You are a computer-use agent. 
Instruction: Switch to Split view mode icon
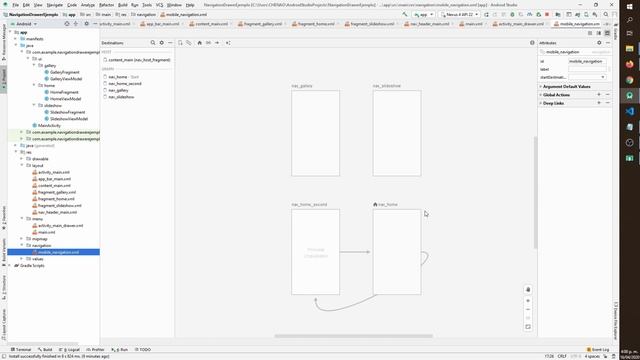click(598, 33)
